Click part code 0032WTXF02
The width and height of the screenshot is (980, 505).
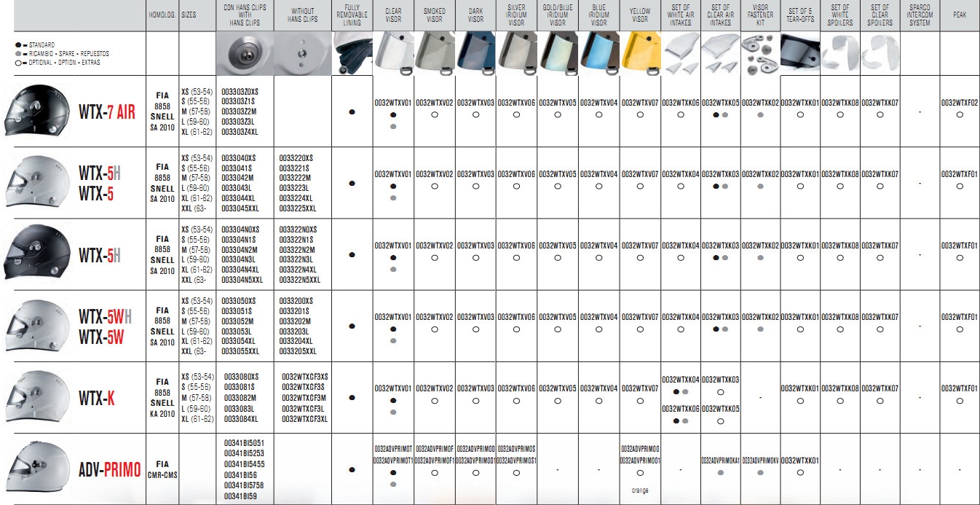point(960,103)
